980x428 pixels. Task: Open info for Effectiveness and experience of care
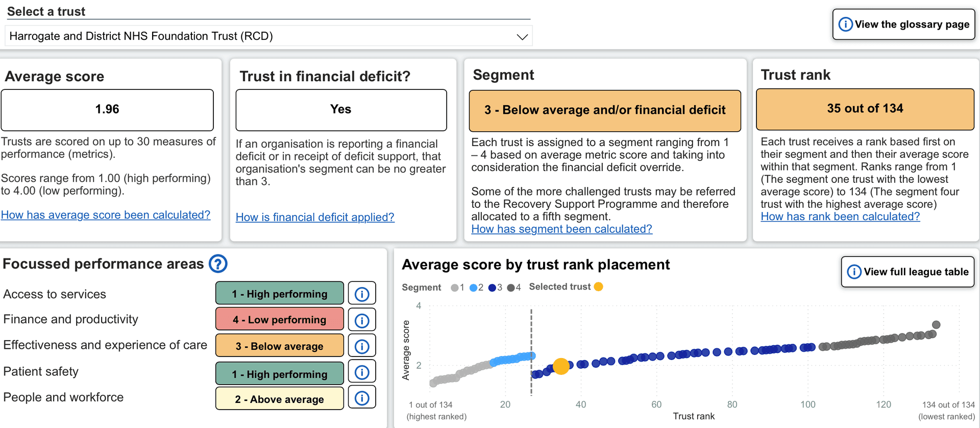(x=362, y=346)
